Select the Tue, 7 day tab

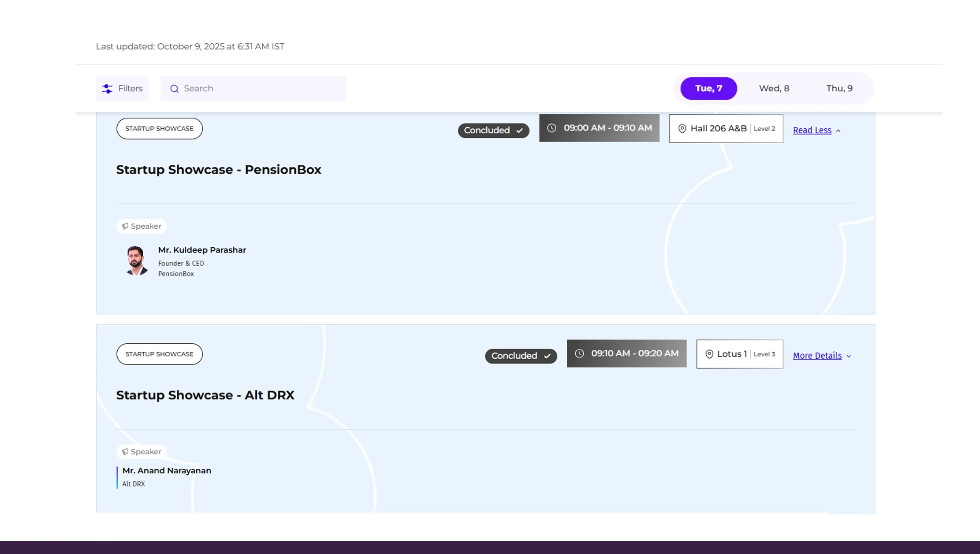point(708,89)
